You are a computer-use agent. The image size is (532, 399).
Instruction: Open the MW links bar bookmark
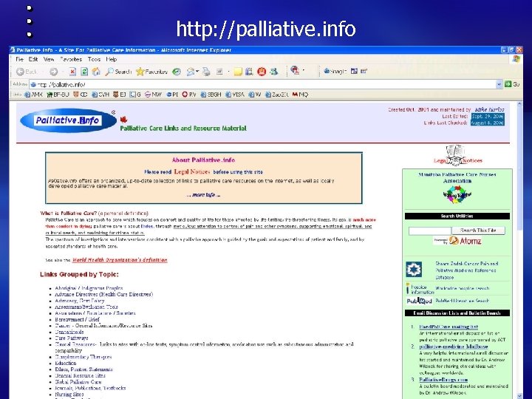[154, 95]
